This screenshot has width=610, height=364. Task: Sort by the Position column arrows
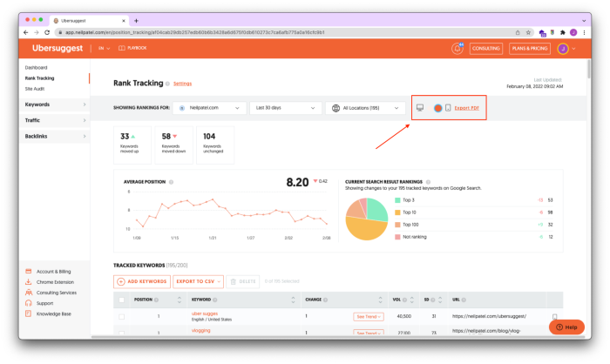tap(180, 300)
